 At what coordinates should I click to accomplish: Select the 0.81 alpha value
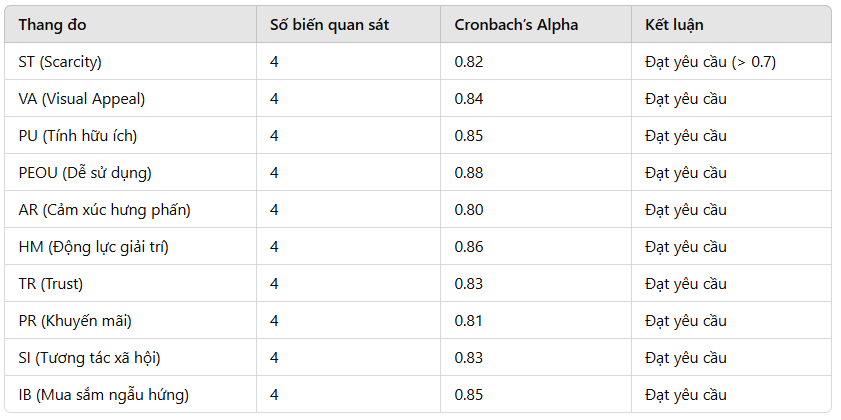(469, 321)
